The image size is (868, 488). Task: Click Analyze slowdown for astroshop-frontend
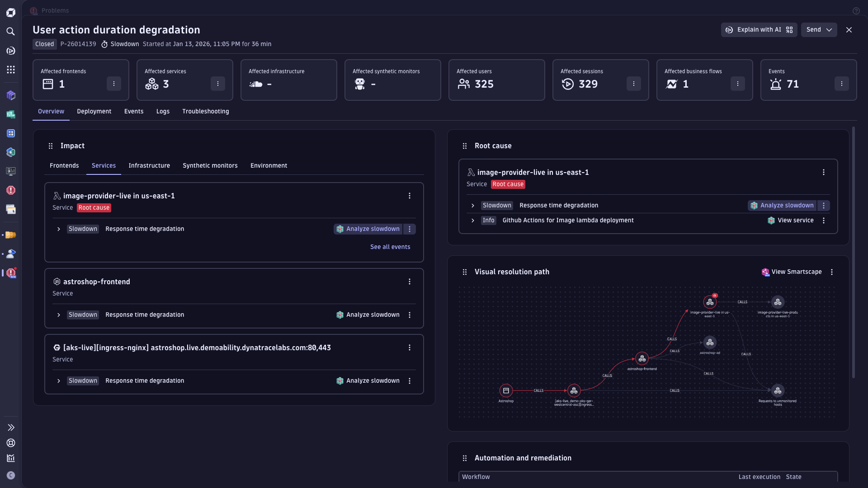pyautogui.click(x=368, y=315)
